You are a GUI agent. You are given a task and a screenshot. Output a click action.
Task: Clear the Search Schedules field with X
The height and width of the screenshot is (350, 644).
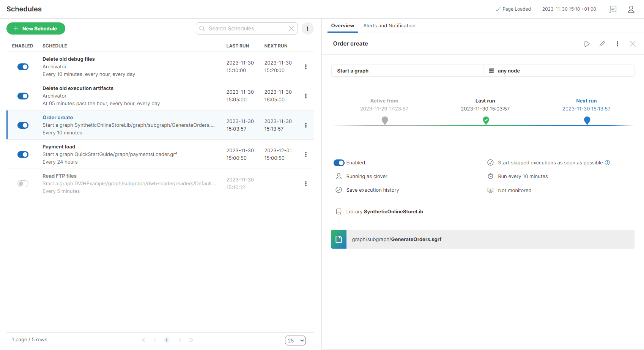291,29
